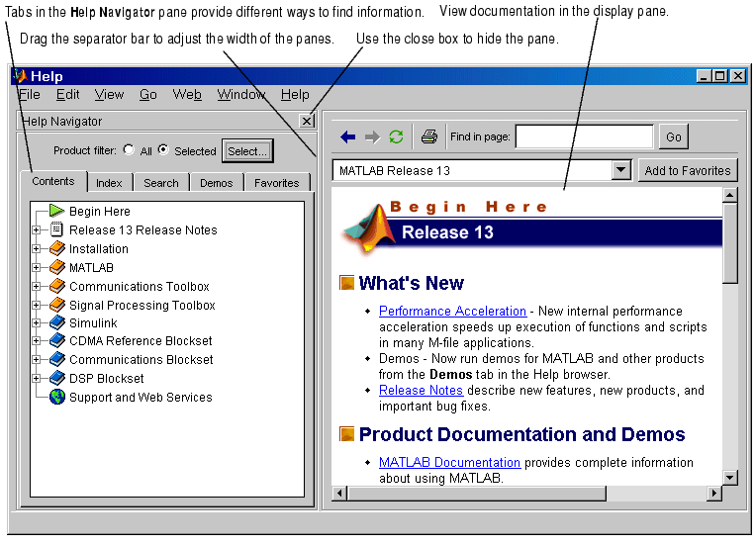Expand the Communications Blockset node
Screen dimensions: 756x546
point(37,360)
